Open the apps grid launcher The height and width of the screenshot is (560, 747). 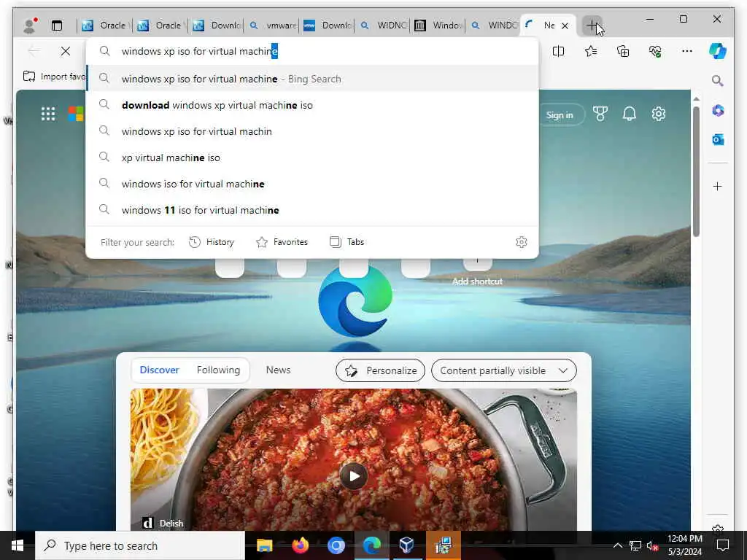click(48, 114)
